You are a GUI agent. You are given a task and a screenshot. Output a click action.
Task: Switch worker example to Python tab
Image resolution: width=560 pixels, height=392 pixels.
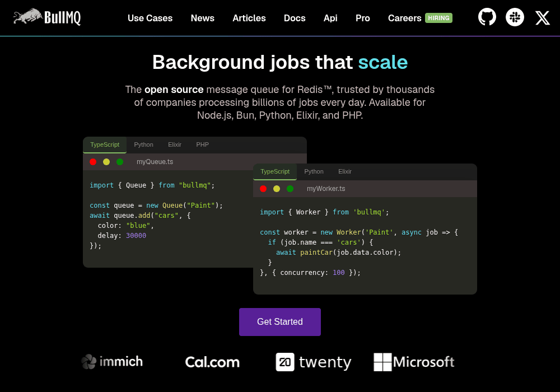(314, 171)
